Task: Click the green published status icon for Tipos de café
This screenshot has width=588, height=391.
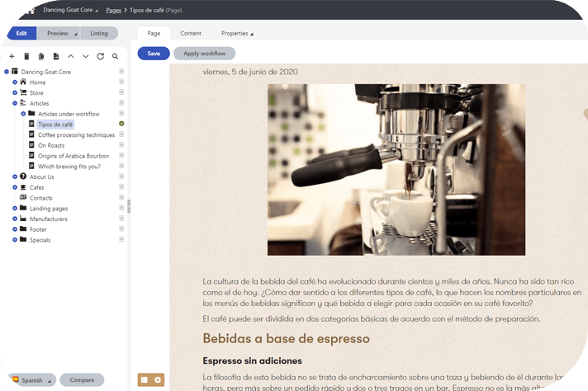Action: coord(121,124)
